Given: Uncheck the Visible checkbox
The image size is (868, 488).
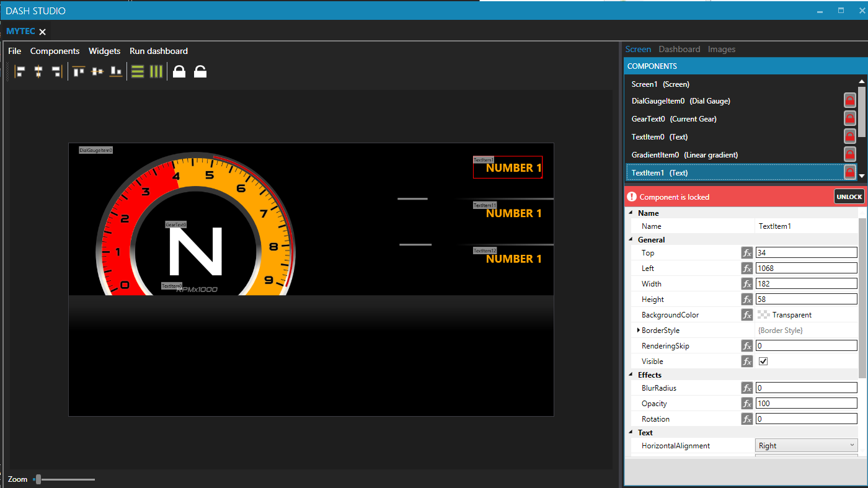Looking at the screenshot, I should (763, 362).
